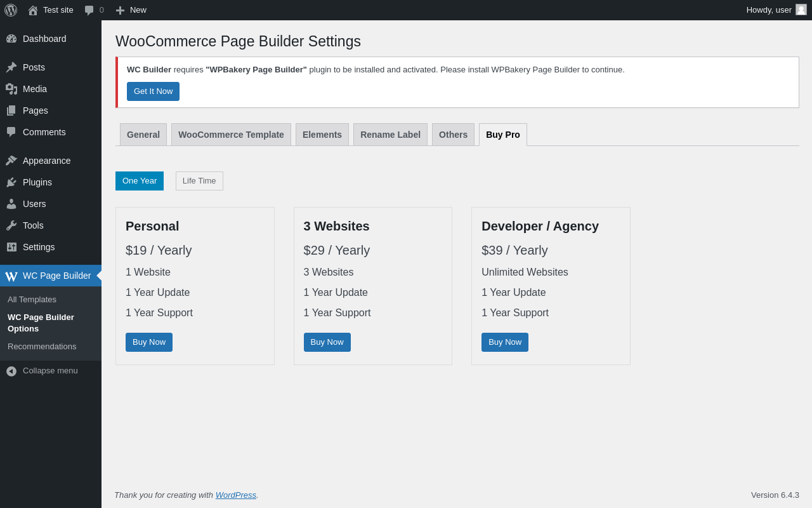Click the Test site name link
The image size is (812, 508).
pyautogui.click(x=58, y=10)
